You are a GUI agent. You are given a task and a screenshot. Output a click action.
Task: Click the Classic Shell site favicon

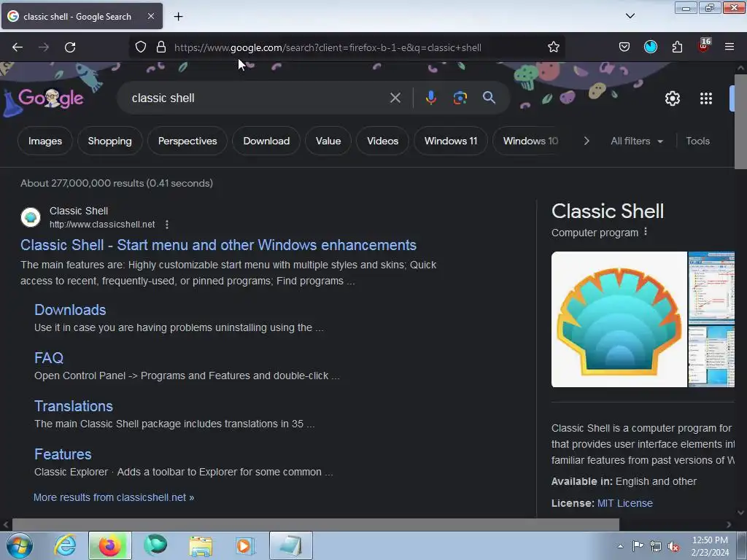pos(31,217)
